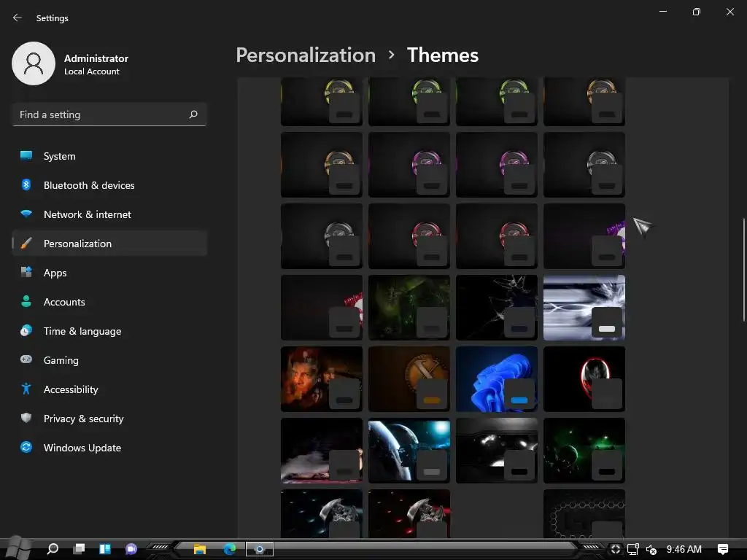Open Accessibility settings

point(109,389)
